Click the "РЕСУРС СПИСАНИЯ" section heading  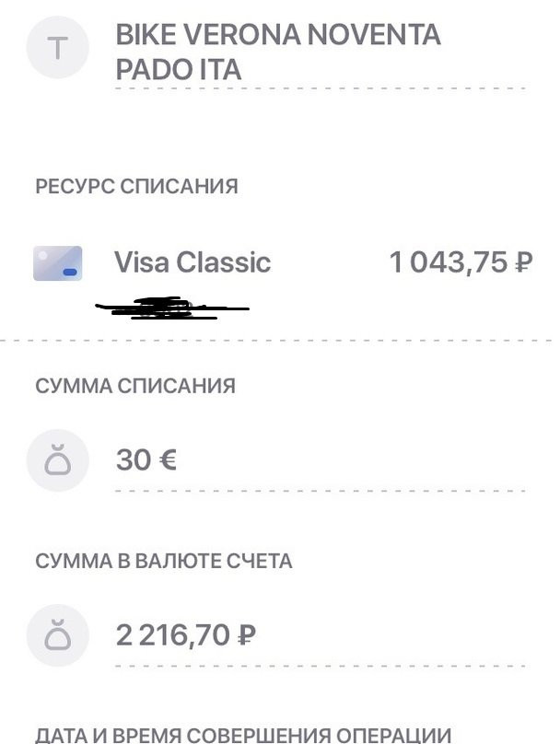coord(136,186)
